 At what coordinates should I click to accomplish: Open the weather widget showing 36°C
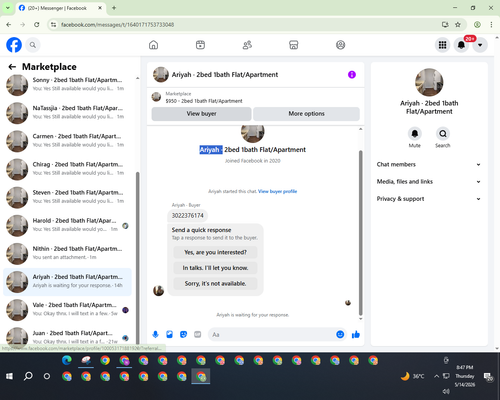[413, 376]
